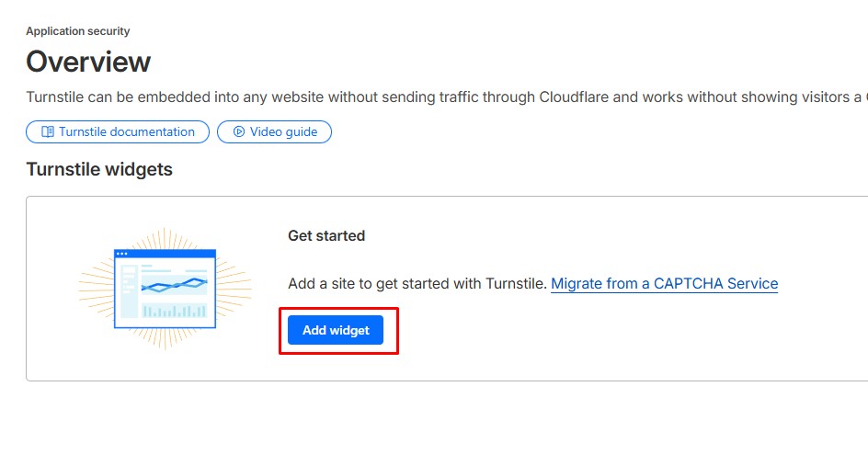868x466 pixels.
Task: Open the Video guide label
Action: click(x=283, y=132)
